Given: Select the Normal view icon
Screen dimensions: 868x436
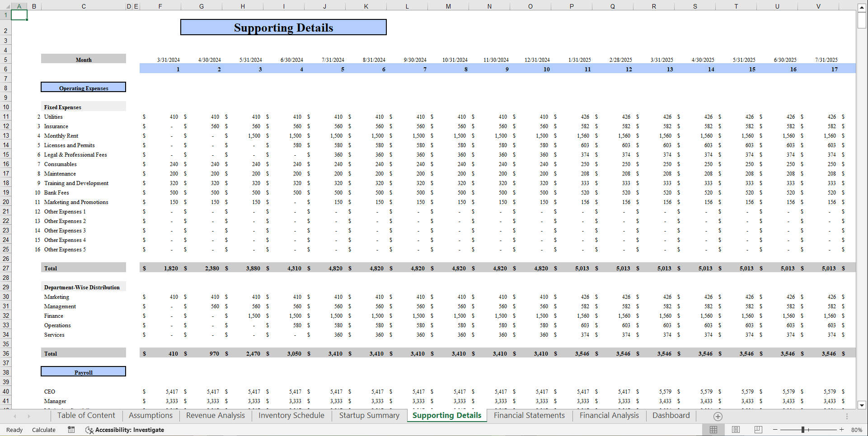Looking at the screenshot, I should coord(714,430).
